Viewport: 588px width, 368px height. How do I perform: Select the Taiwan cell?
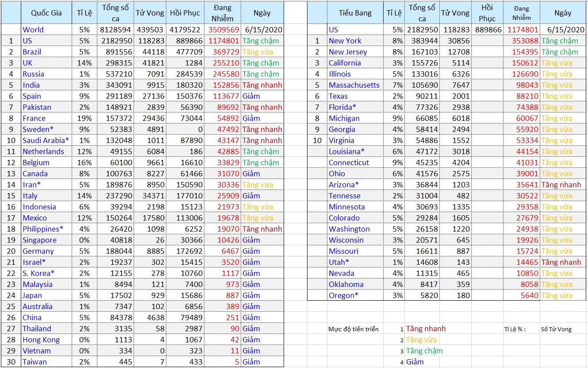(x=46, y=362)
